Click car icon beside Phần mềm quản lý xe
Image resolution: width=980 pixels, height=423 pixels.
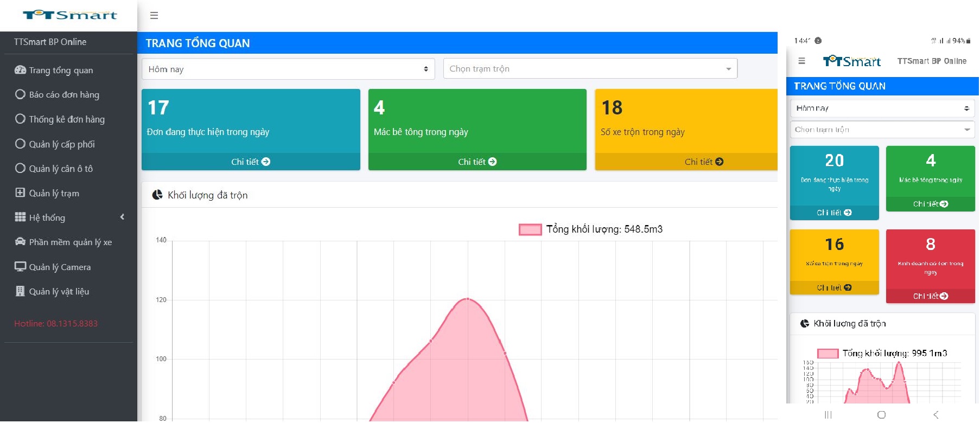click(x=20, y=242)
